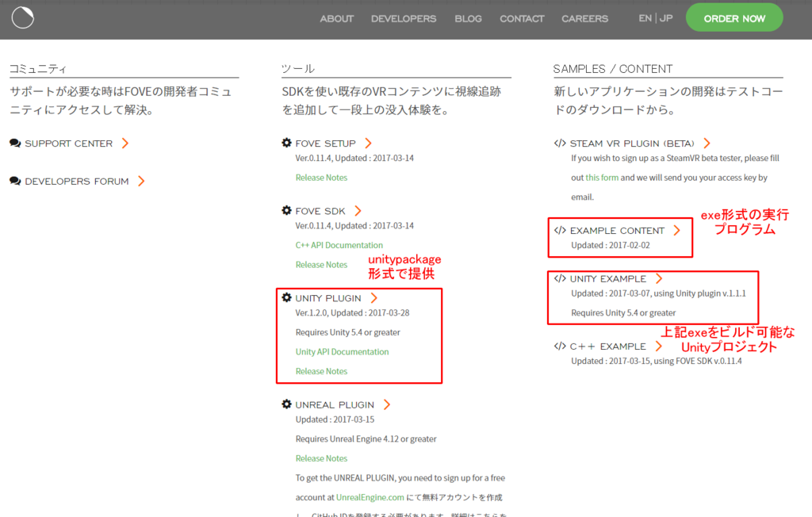Open the DEVELOPERS FORUM link

click(x=77, y=182)
